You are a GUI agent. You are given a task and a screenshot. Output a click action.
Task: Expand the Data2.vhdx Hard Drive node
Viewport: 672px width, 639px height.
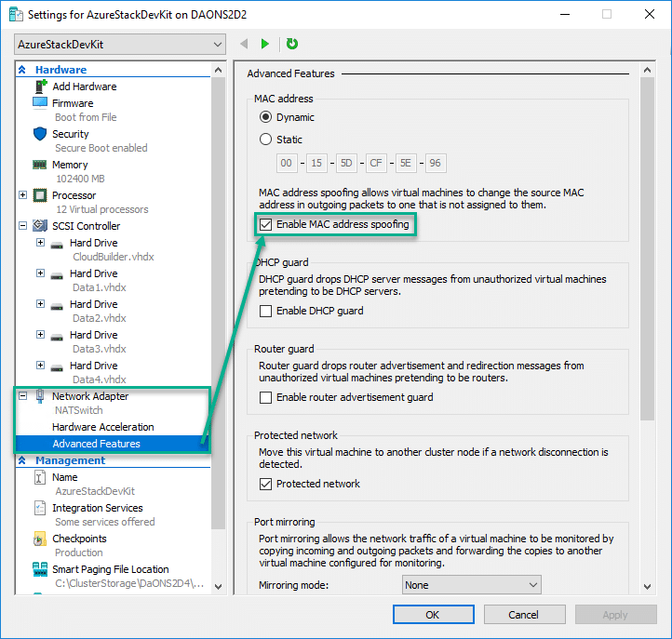tap(40, 303)
